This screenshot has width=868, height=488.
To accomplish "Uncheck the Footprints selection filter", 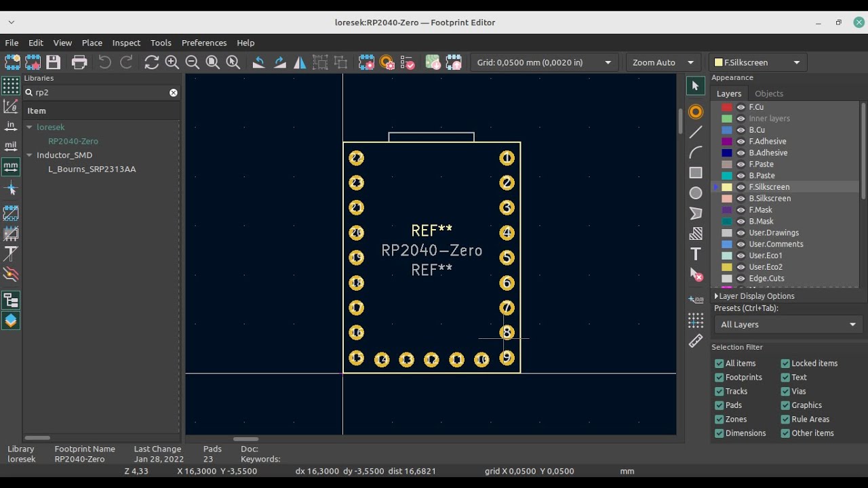I will tap(719, 378).
